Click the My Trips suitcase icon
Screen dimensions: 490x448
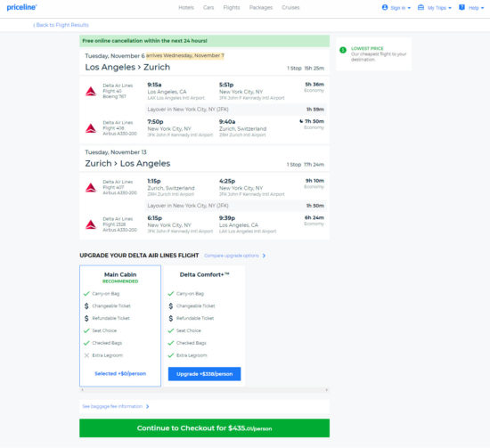coord(421,7)
